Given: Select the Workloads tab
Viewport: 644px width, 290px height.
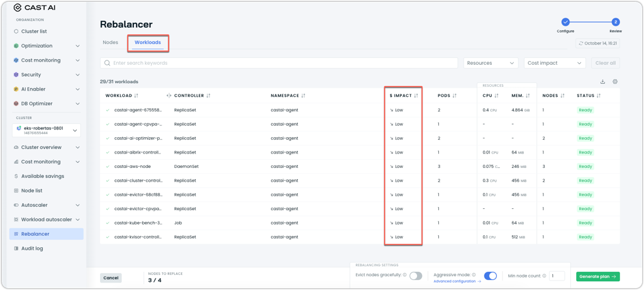Looking at the screenshot, I should coord(148,42).
